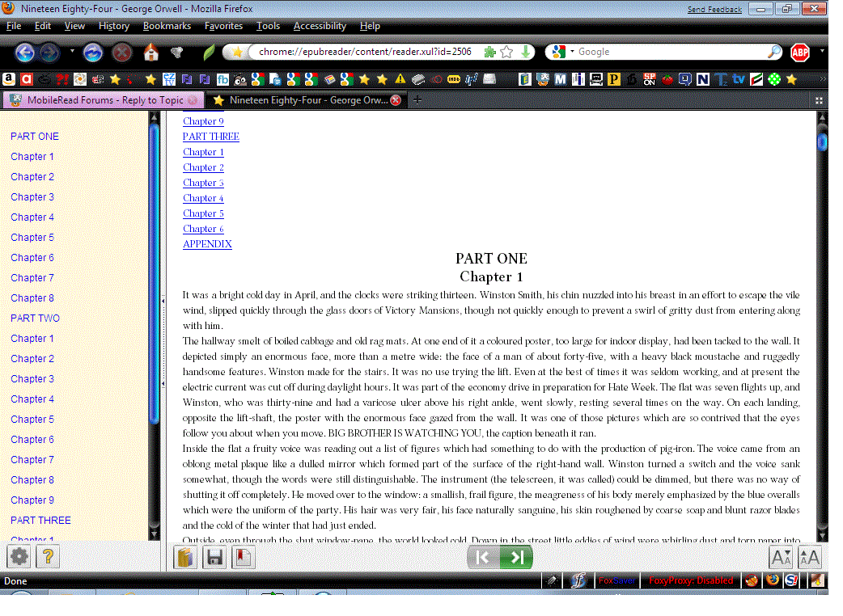The height and width of the screenshot is (616, 843).
Task: Click the sidebar scrollbar down arrow
Action: 155,534
